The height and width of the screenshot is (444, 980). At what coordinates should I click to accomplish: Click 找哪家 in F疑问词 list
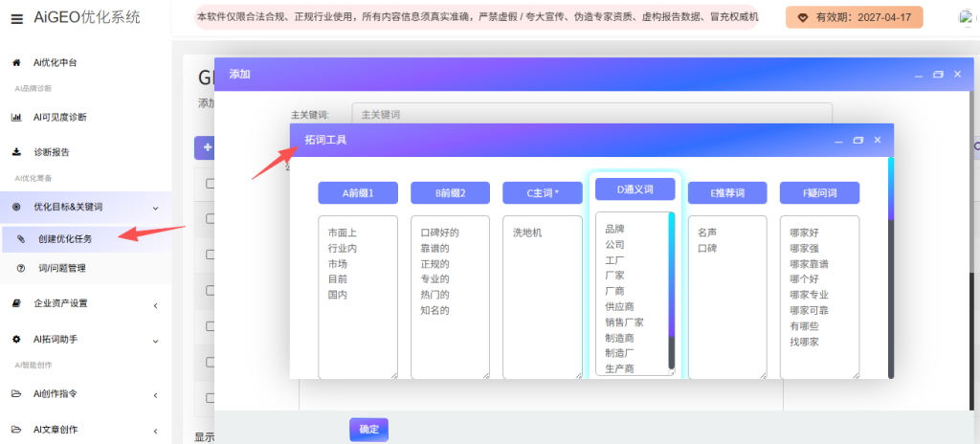(804, 342)
